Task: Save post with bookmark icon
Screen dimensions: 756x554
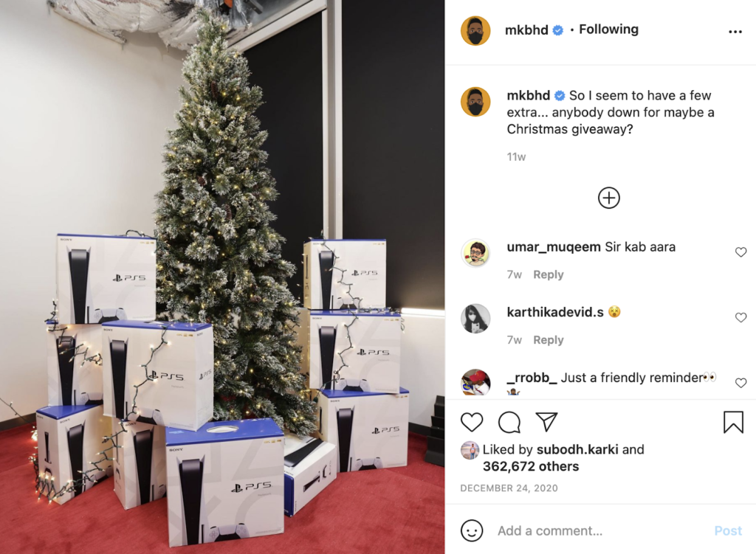Action: (733, 422)
